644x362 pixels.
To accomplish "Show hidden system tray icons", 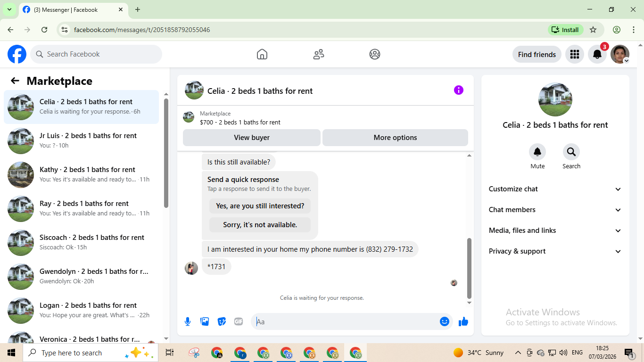I will pyautogui.click(x=518, y=353).
